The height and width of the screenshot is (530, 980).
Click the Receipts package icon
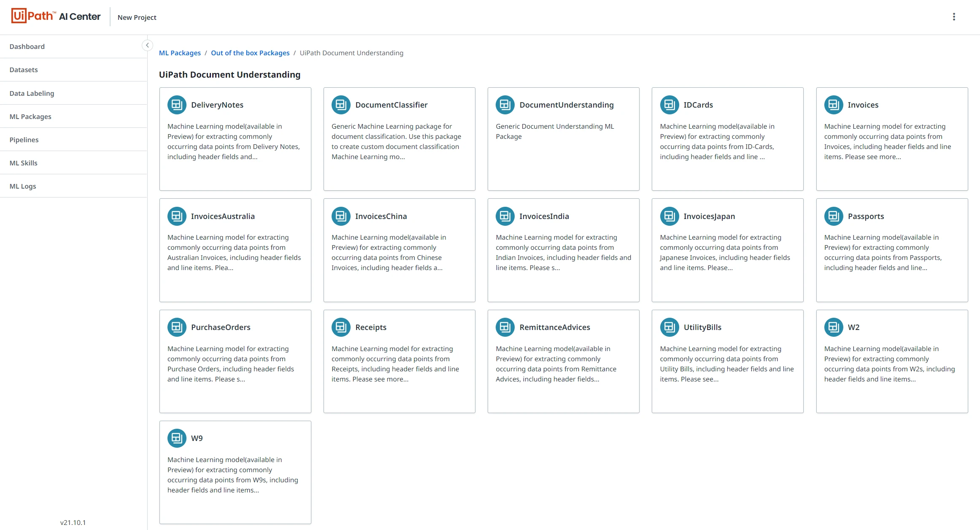pos(341,327)
